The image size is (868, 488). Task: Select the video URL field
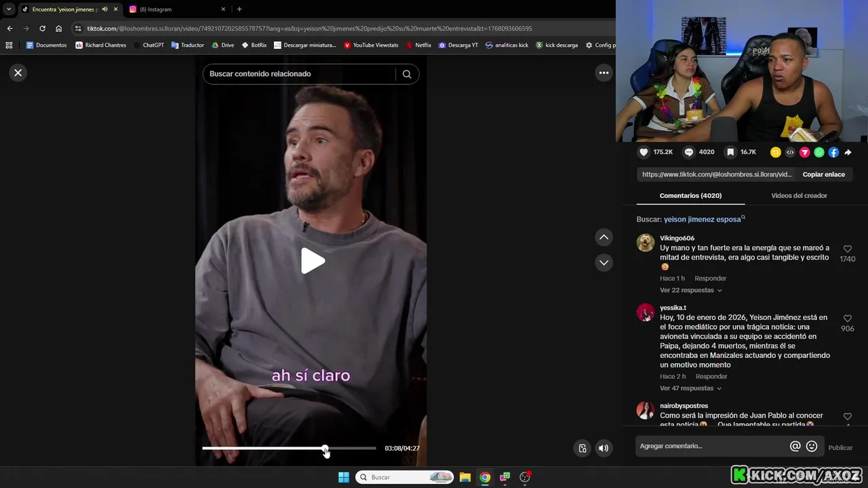[x=717, y=174]
